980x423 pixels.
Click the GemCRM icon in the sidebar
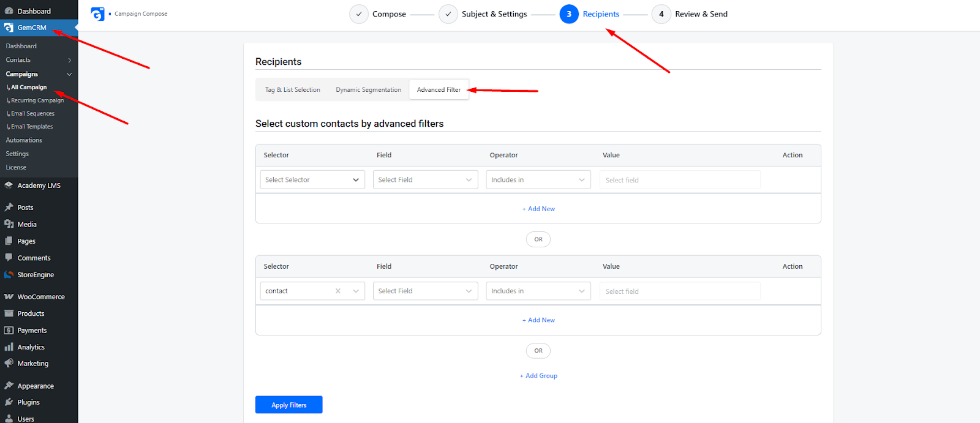click(9, 28)
